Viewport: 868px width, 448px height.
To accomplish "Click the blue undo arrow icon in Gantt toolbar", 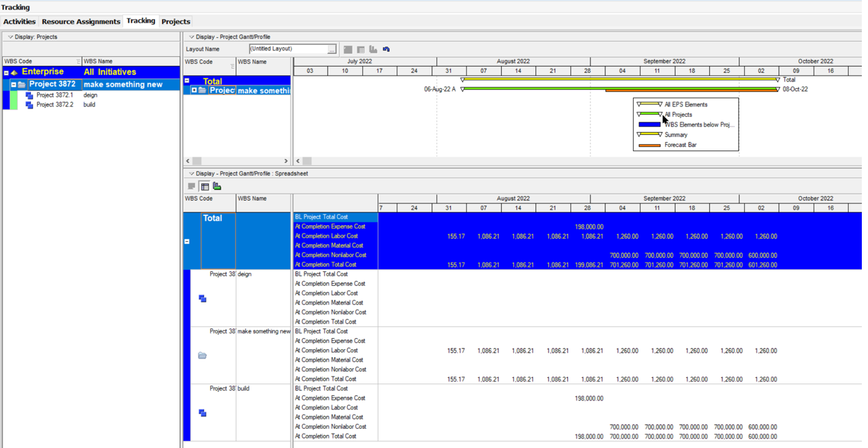I will pyautogui.click(x=386, y=49).
